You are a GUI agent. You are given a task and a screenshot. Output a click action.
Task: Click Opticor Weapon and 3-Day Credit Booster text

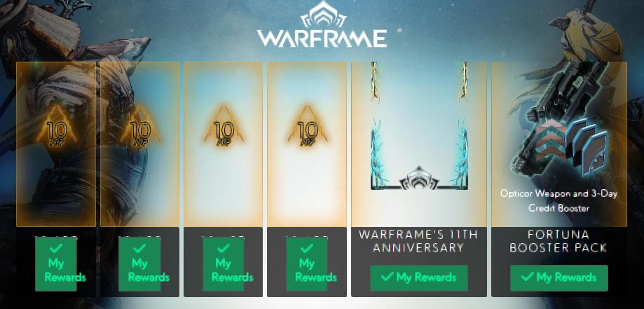(559, 200)
